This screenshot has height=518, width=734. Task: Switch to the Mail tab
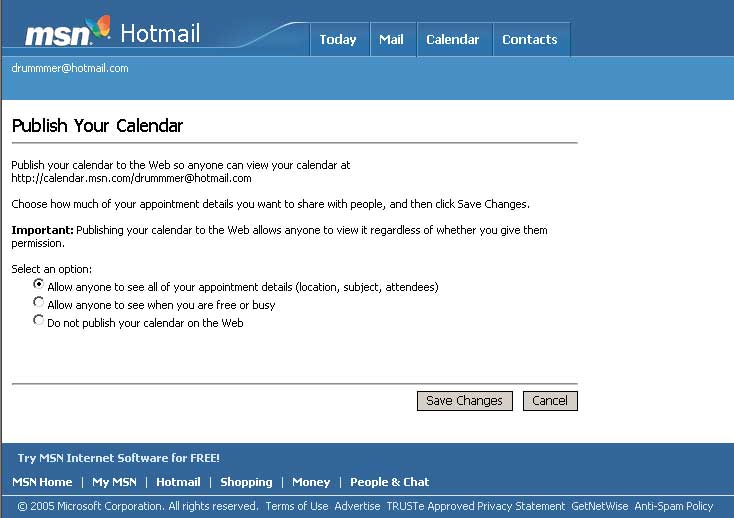[x=391, y=39]
